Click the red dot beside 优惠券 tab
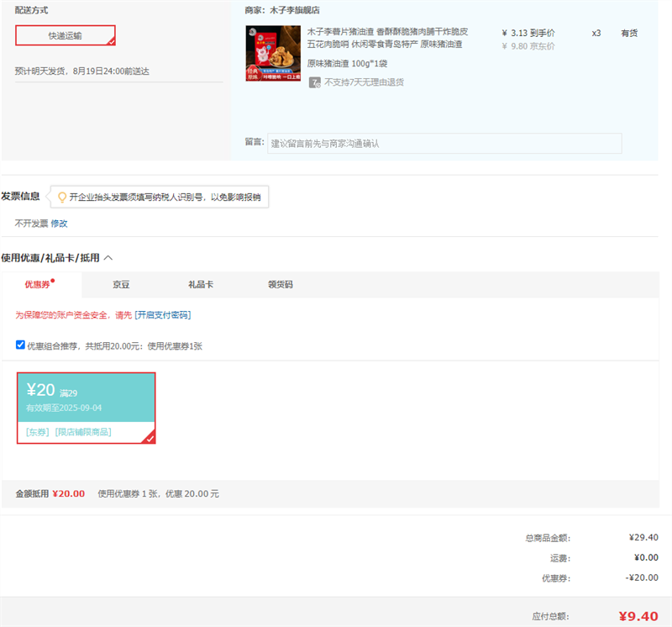This screenshot has width=672, height=627. click(53, 281)
